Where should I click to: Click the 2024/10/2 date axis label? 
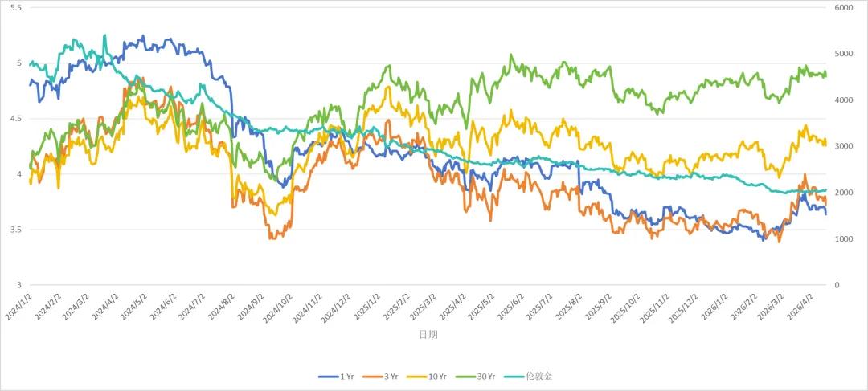(x=279, y=308)
